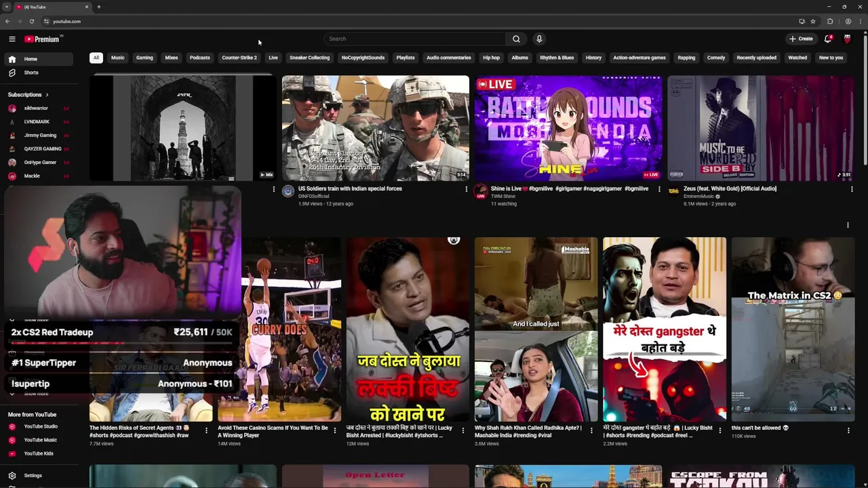Reload page with browser refresh button

[x=32, y=22]
